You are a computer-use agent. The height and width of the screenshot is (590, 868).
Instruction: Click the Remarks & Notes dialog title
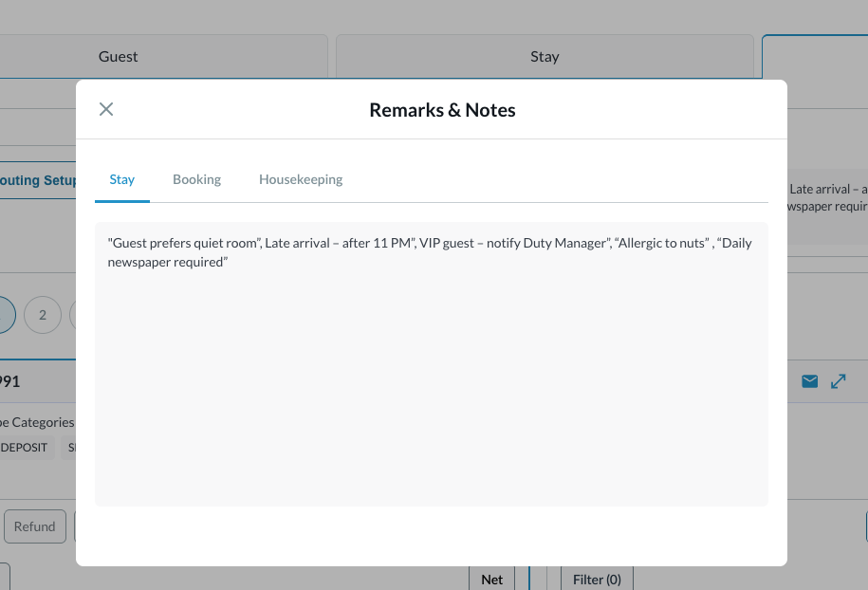442,110
